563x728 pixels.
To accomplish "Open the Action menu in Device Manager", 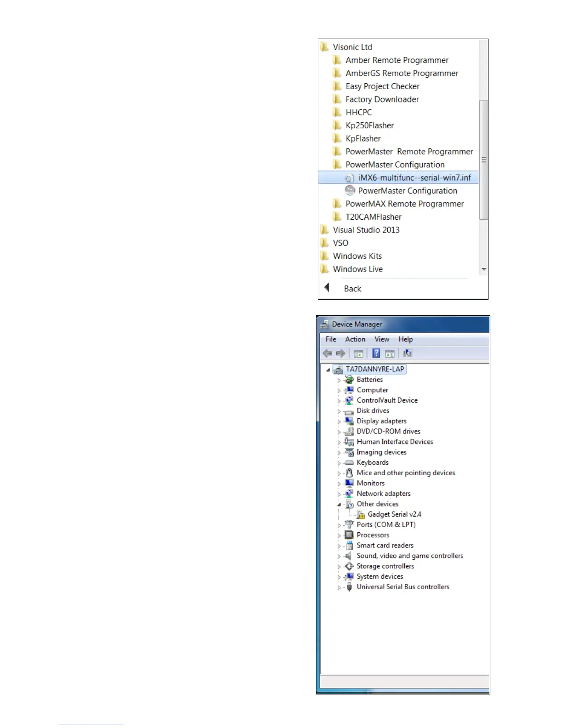I will [356, 339].
